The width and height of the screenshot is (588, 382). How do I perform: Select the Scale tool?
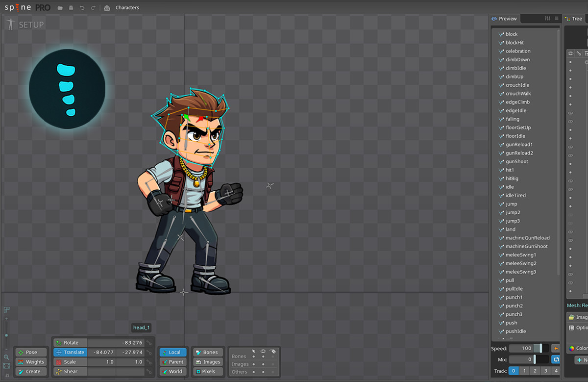[69, 362]
